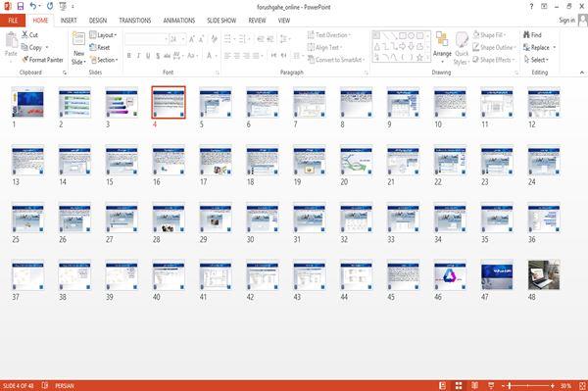Screen dimensions: 588x391
Task: Toggle text Shadow
Action: point(158,56)
